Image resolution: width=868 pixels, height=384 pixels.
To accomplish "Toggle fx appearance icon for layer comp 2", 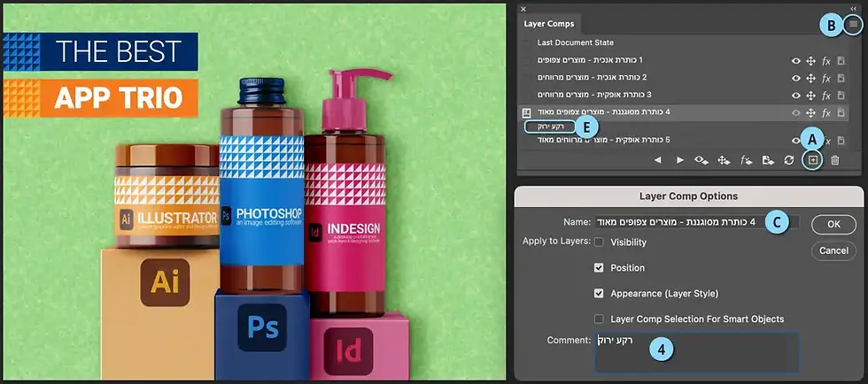I will 826,78.
